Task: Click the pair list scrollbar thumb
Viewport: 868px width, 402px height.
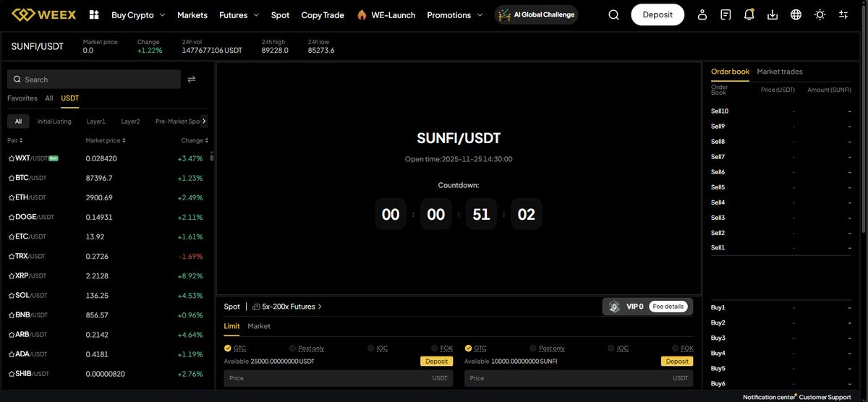Action: point(212,157)
